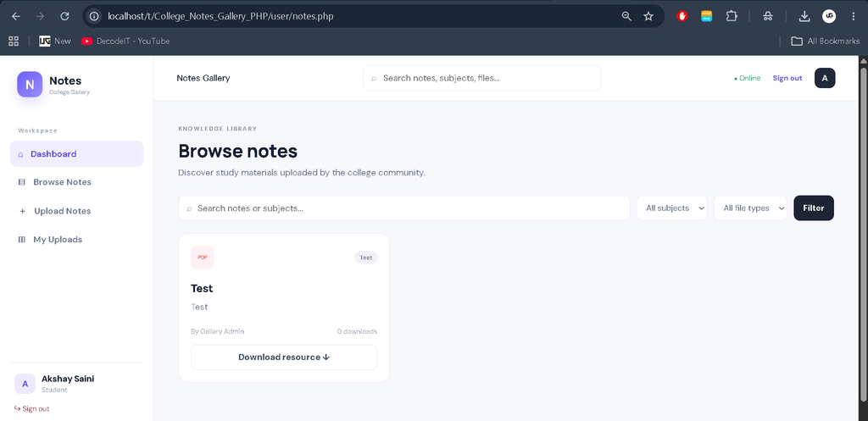The width and height of the screenshot is (868, 421).
Task: Open the dark A avatar in header
Action: 825,78
